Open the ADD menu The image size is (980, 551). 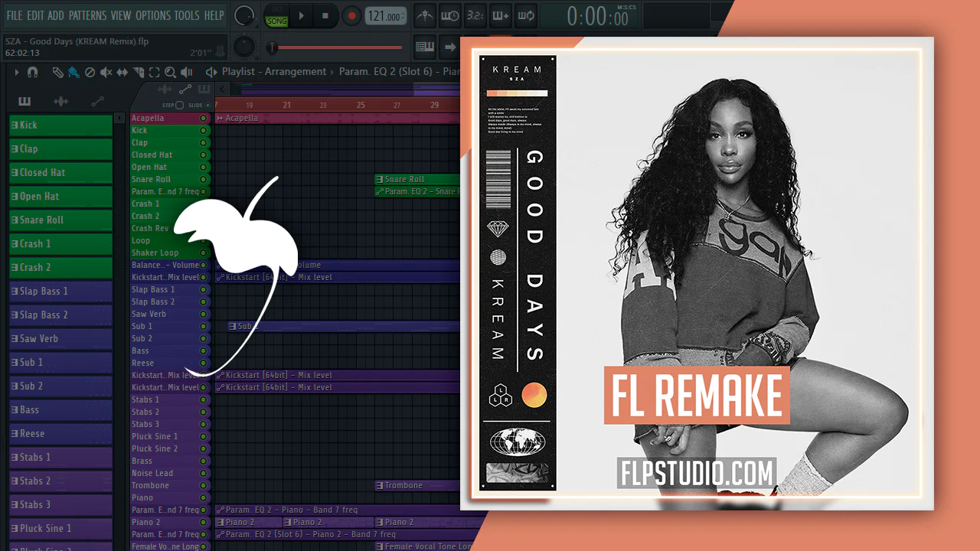click(x=56, y=15)
